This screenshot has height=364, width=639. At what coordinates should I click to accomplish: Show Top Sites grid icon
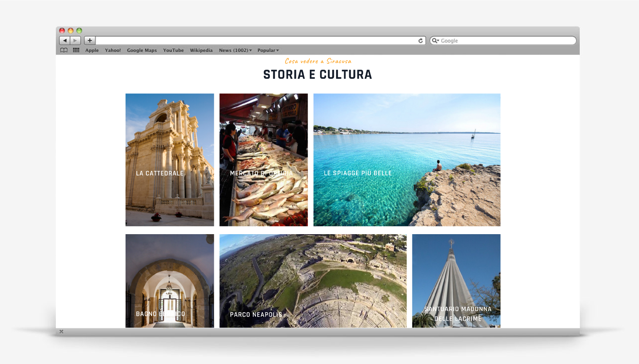tap(76, 50)
